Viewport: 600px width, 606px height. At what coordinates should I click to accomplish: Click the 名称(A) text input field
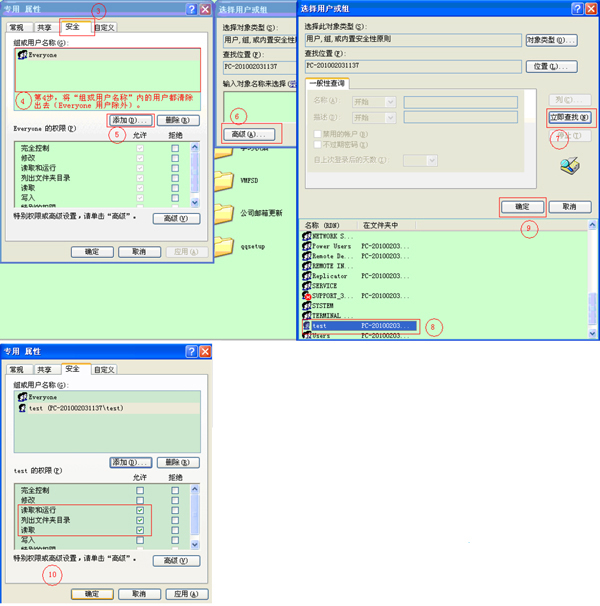tap(460, 102)
